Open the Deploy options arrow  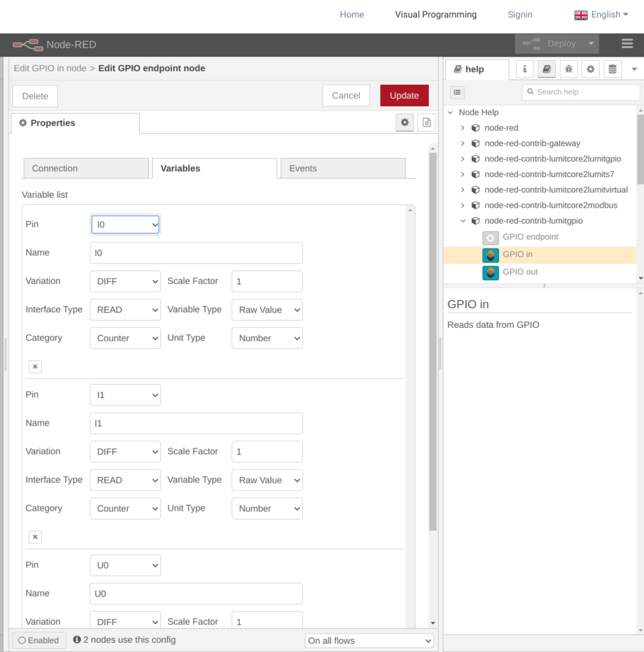pyautogui.click(x=591, y=44)
